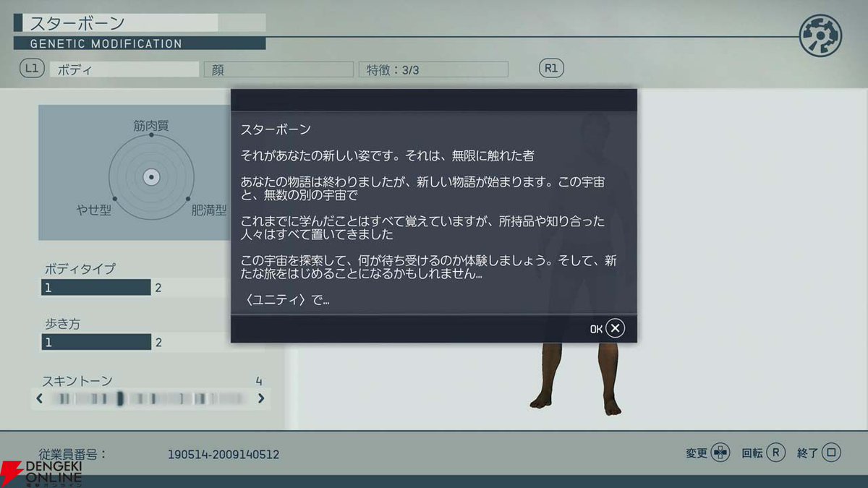Choose ボディタイプ option 1
Image resolution: width=868 pixels, height=488 pixels.
pos(96,288)
